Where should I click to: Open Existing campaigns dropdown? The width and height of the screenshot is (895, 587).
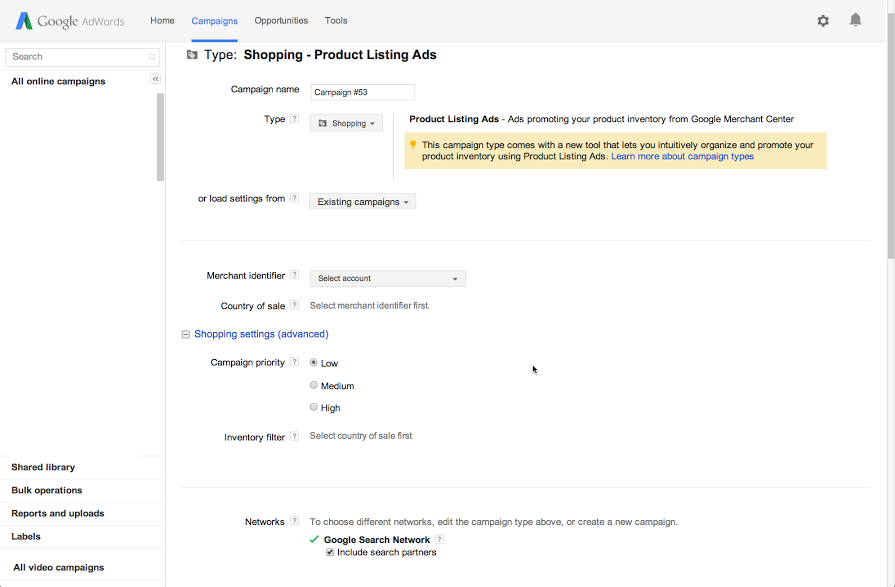[x=362, y=202]
